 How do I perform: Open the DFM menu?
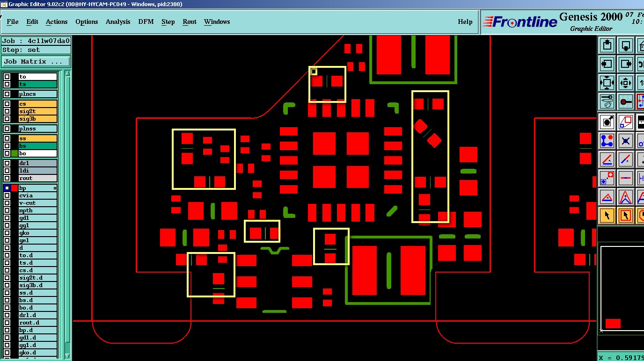146,22
